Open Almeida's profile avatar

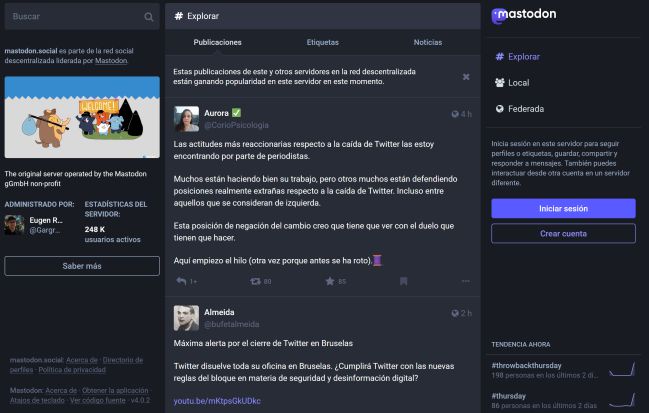coord(186,318)
